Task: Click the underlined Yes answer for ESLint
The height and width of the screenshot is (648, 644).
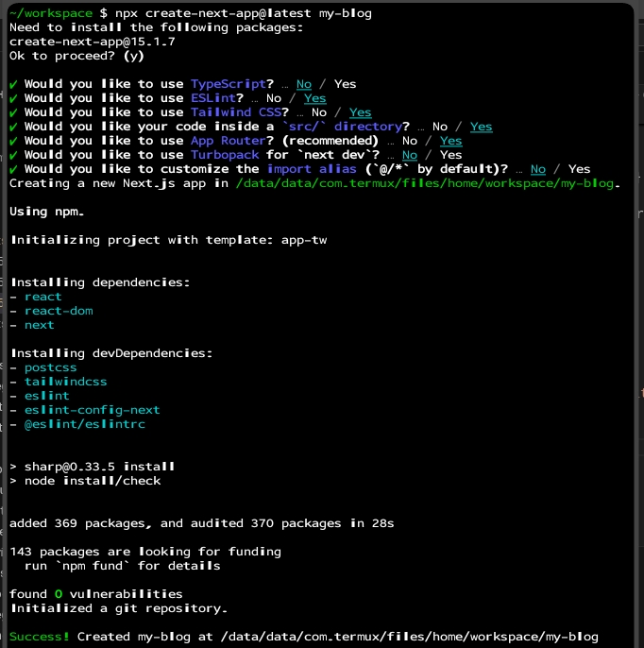Action: [314, 98]
